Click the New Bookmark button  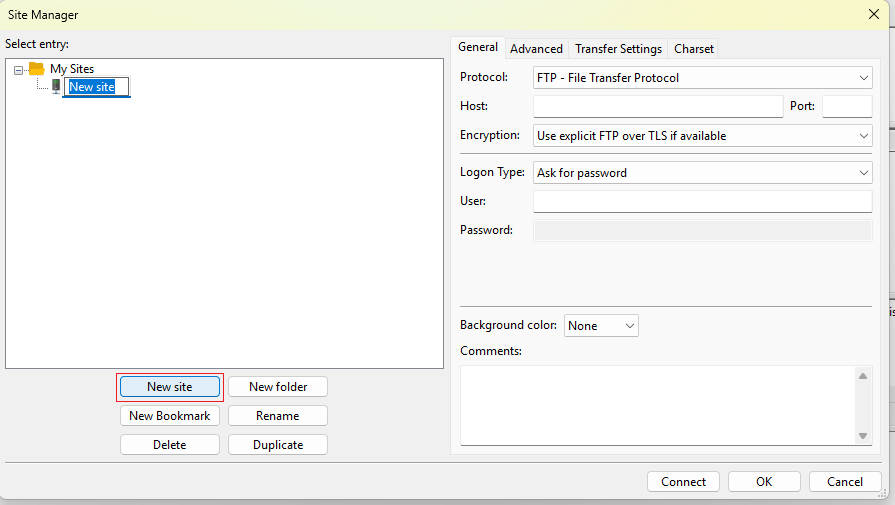(169, 416)
